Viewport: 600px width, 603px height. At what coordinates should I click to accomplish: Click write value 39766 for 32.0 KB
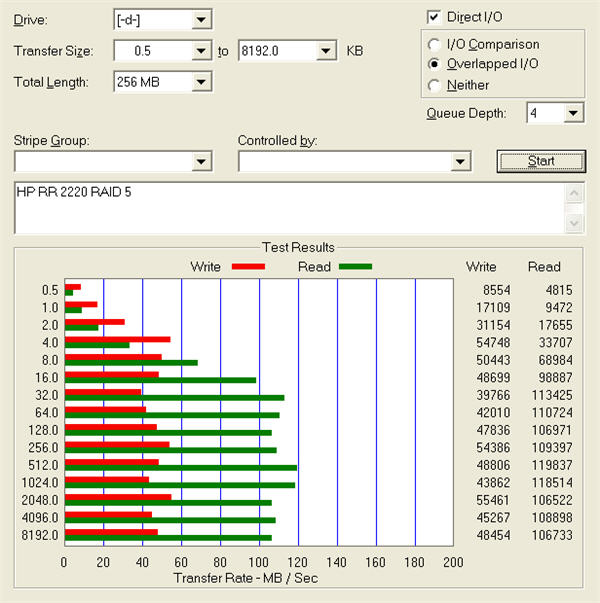pos(493,395)
